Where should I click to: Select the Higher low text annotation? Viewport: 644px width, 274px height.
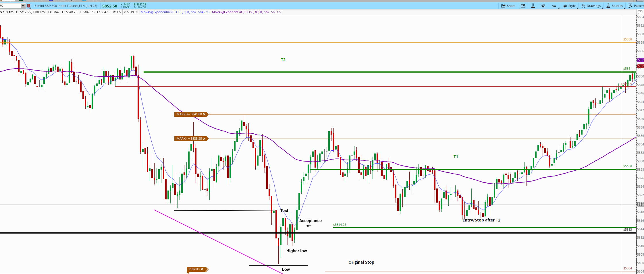(297, 251)
